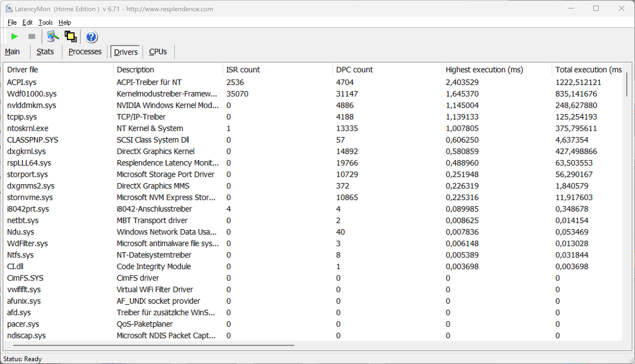The image size is (635, 364).
Task: Click LatencyMon application icon in title bar
Action: tap(9, 9)
